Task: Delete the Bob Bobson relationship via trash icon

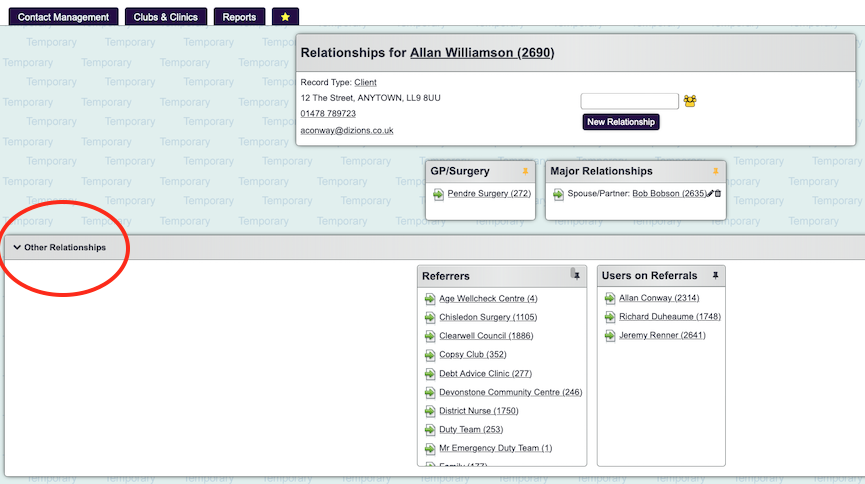Action: (718, 193)
